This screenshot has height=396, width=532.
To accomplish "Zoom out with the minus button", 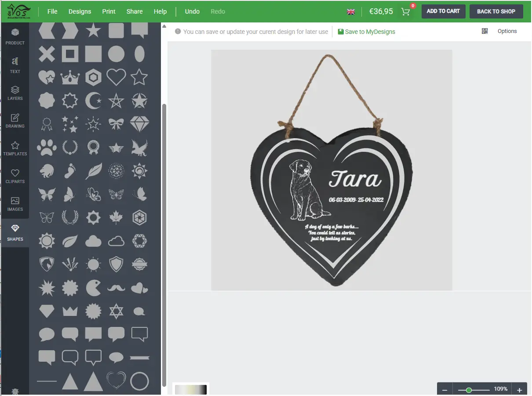I will [x=445, y=390].
